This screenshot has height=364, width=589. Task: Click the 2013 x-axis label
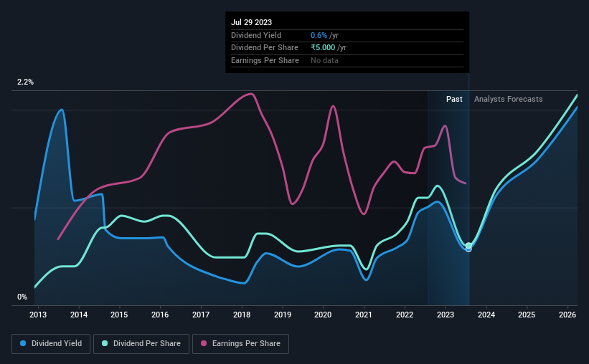point(38,315)
